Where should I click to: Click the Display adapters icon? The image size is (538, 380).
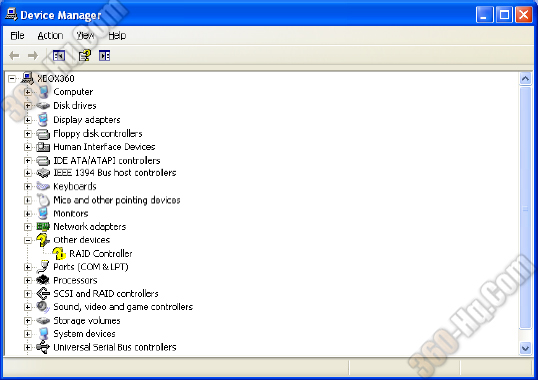[43, 119]
